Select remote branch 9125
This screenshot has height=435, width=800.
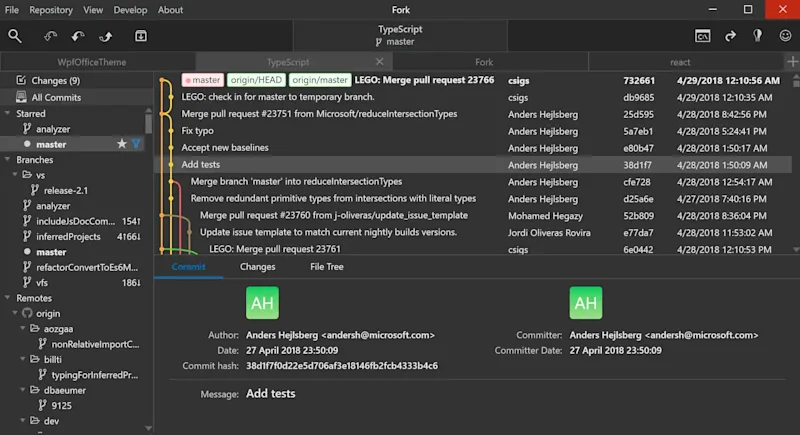pyautogui.click(x=61, y=405)
